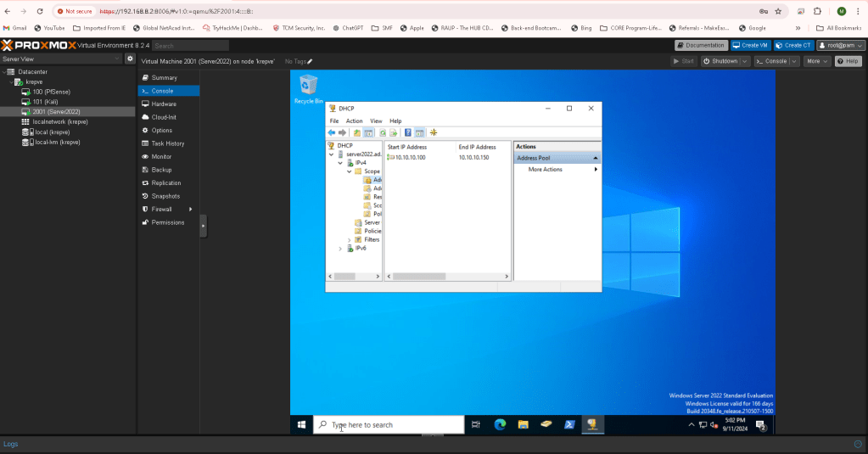Click the Back arrow in DHCP toolbar
868x454 pixels.
coord(332,132)
